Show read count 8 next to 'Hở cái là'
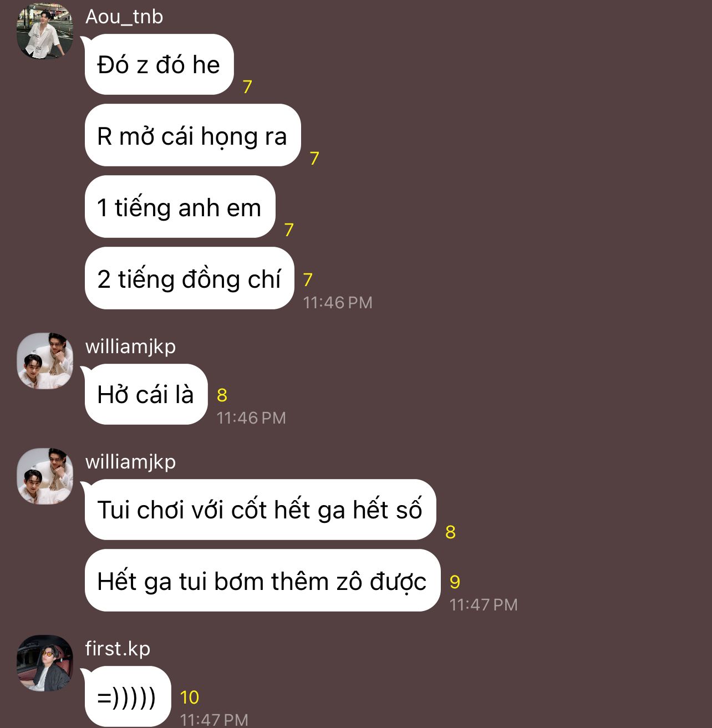Image resolution: width=712 pixels, height=728 pixels. (x=222, y=395)
